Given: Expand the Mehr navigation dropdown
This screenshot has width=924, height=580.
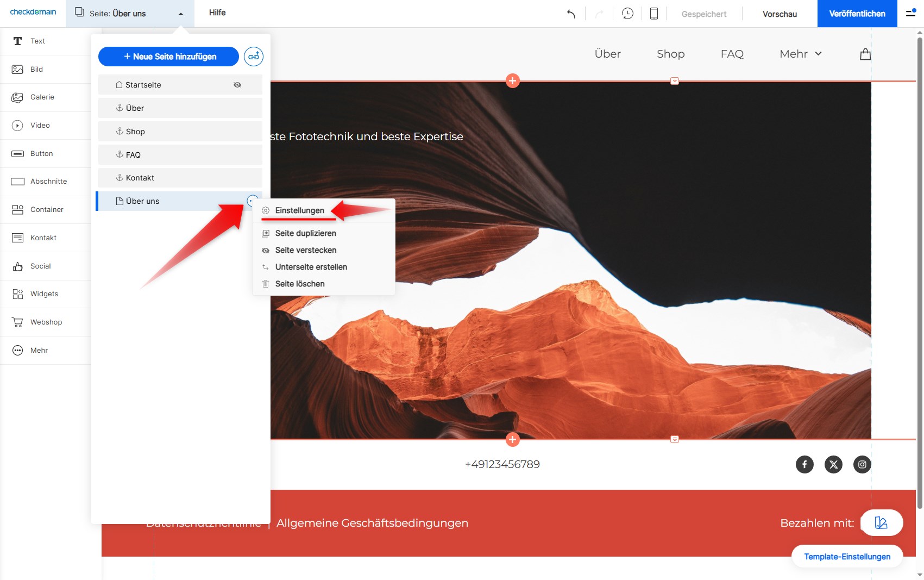Looking at the screenshot, I should [x=800, y=54].
